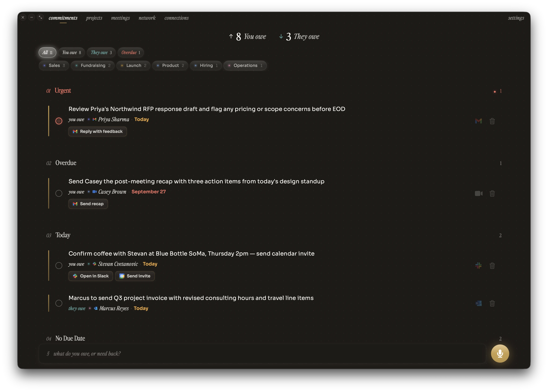Mark the Northwind RFP review as complete
The image size is (548, 392).
tap(59, 121)
